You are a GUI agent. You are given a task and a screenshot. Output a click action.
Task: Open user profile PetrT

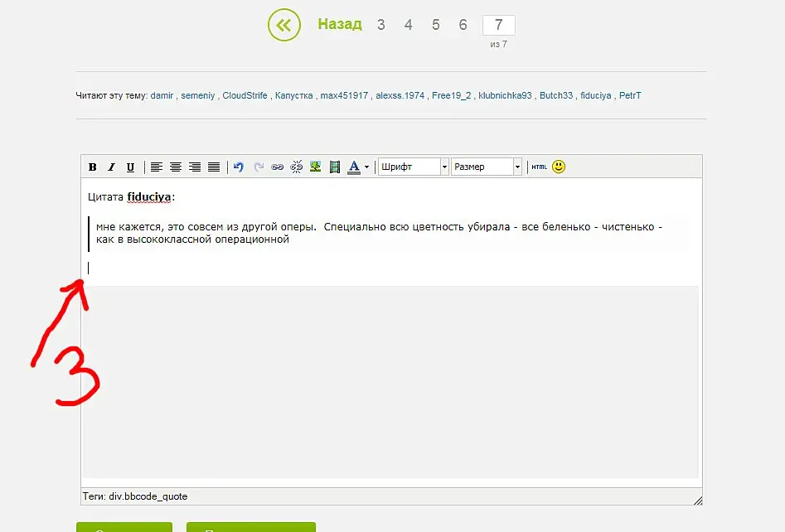click(x=630, y=95)
